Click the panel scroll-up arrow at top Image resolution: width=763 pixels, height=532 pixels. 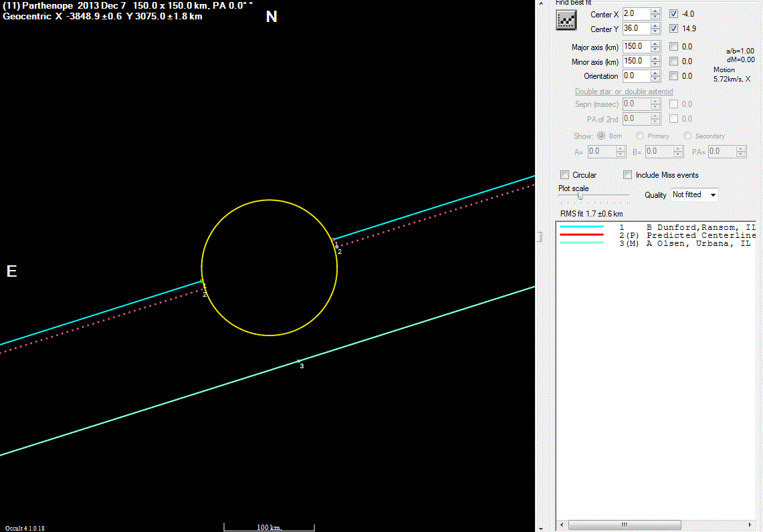coord(540,3)
